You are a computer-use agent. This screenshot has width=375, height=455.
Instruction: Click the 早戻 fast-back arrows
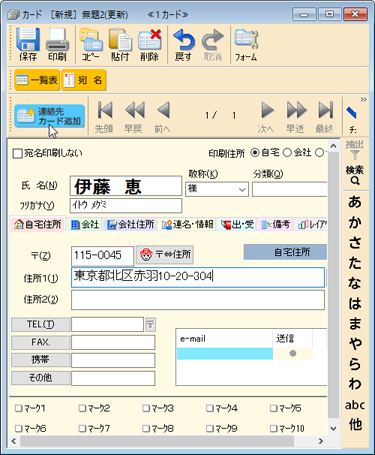pyautogui.click(x=134, y=110)
